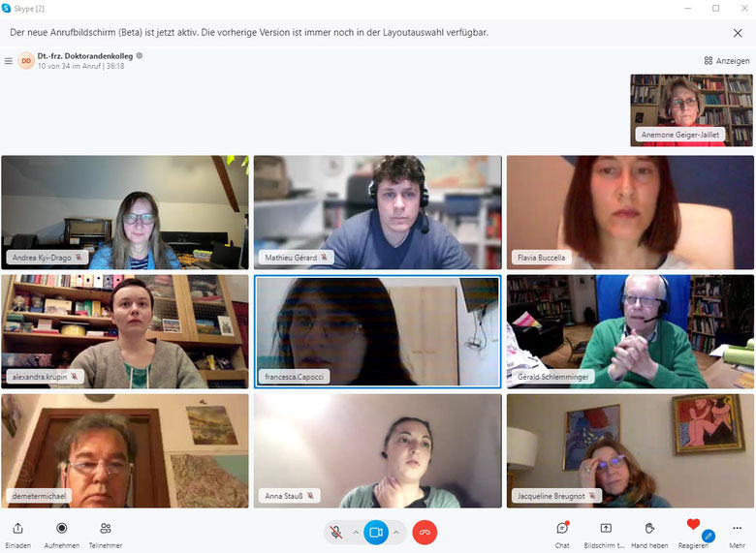This screenshot has width=756, height=553.
Task: Send a reaction with the Reagieren heart
Action: click(693, 525)
